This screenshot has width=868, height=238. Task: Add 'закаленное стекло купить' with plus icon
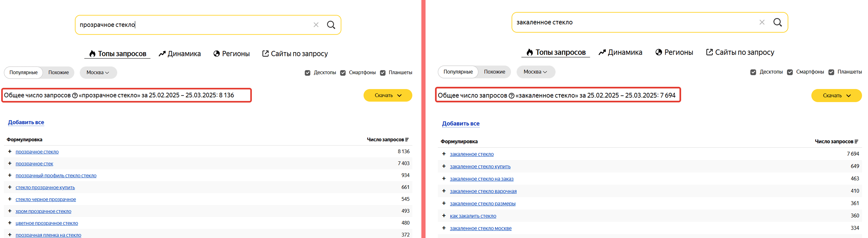tap(444, 166)
